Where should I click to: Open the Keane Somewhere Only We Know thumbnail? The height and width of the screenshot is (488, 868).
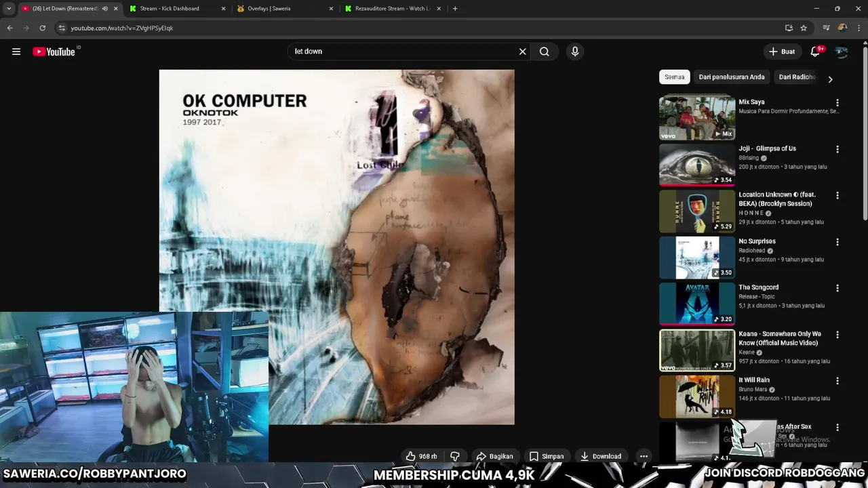[x=697, y=350]
